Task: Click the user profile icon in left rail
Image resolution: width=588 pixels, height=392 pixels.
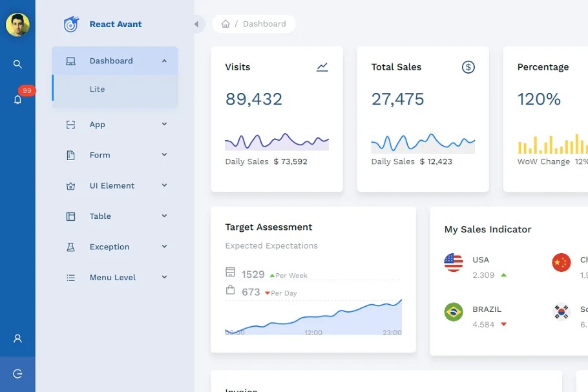Action: [17, 338]
